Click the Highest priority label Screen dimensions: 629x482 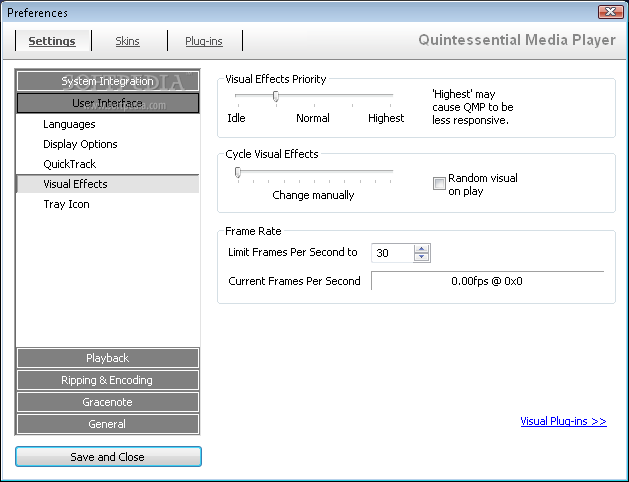386,118
